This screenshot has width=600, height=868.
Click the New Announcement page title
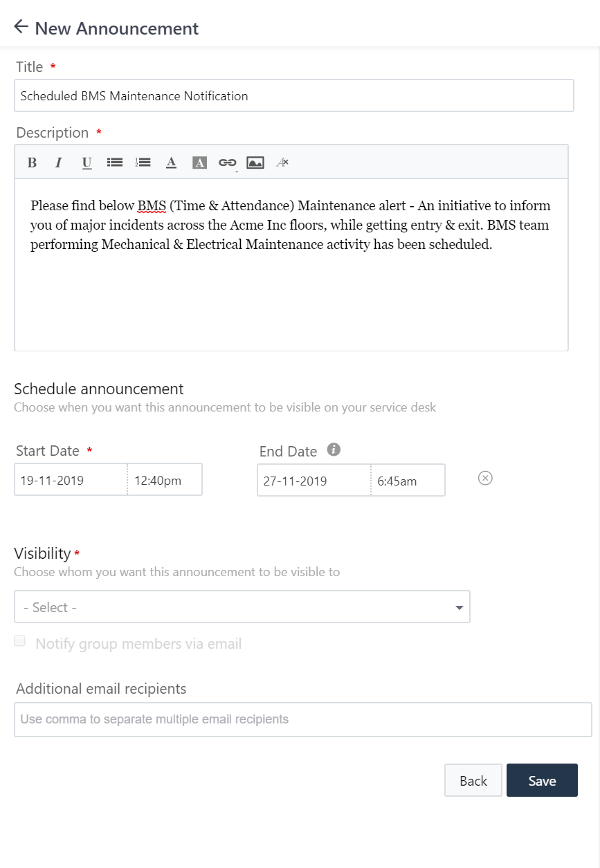pos(117,28)
